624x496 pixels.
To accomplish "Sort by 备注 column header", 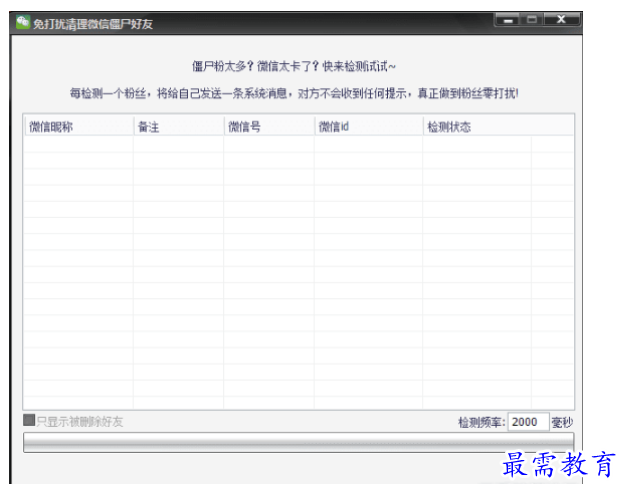I will (179, 127).
